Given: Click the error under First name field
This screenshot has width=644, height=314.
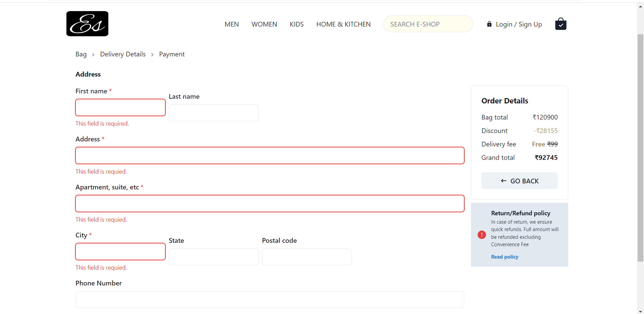Looking at the screenshot, I should pyautogui.click(x=102, y=124).
